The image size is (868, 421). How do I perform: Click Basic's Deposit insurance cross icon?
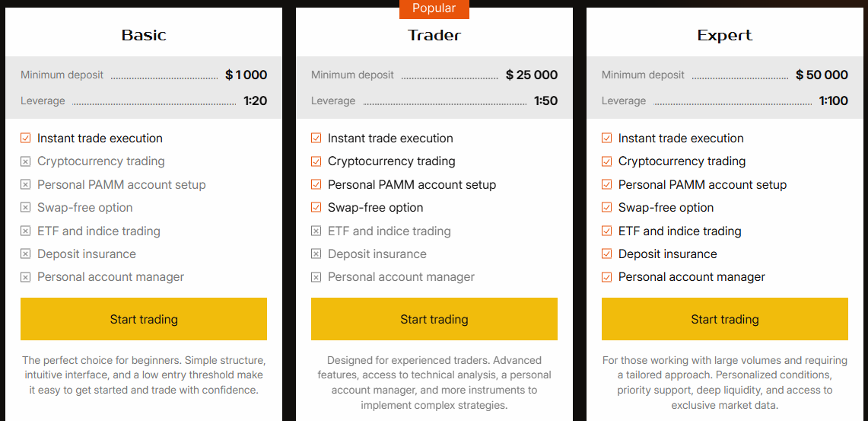pos(25,254)
